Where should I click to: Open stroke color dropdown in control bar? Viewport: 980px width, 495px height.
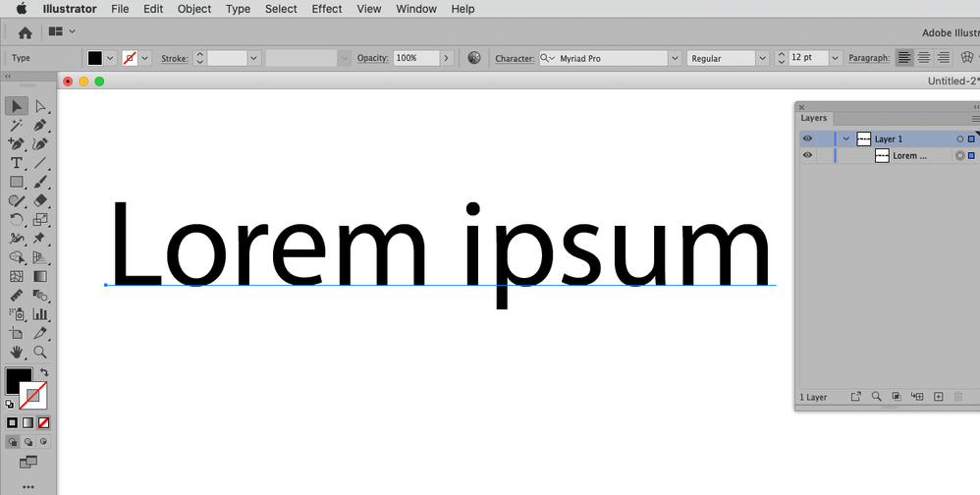[x=145, y=58]
